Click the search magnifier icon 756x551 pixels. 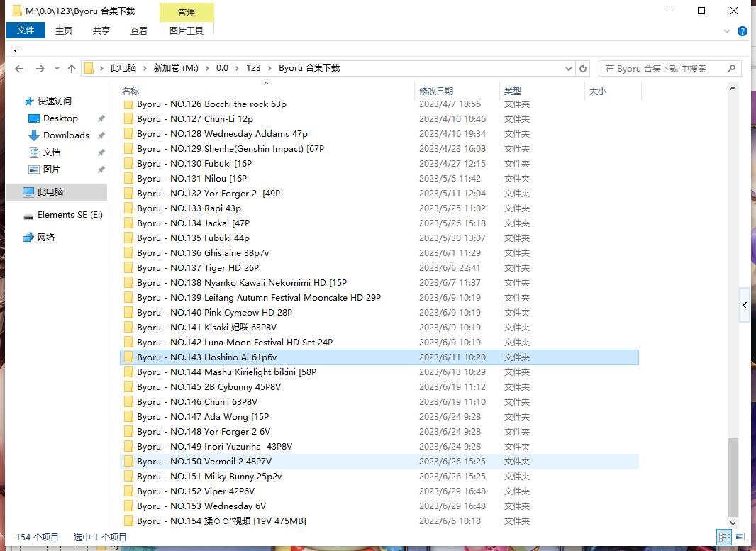click(x=731, y=69)
